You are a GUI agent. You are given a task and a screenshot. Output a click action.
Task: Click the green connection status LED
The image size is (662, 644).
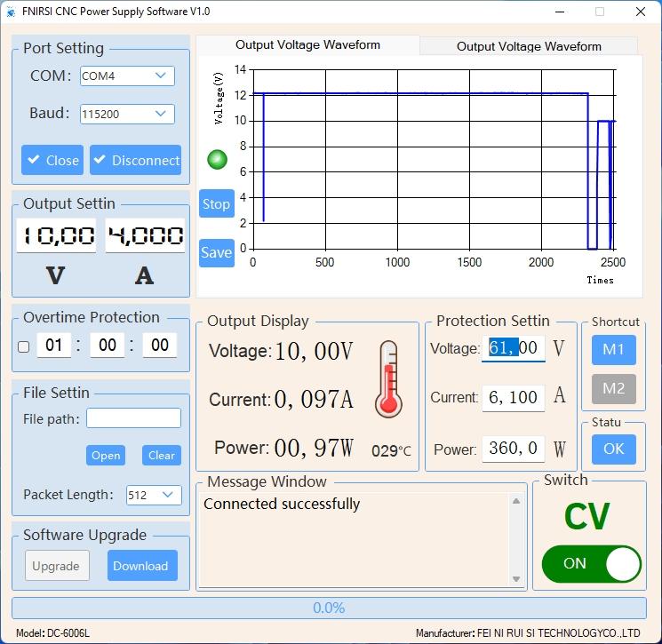click(x=217, y=160)
